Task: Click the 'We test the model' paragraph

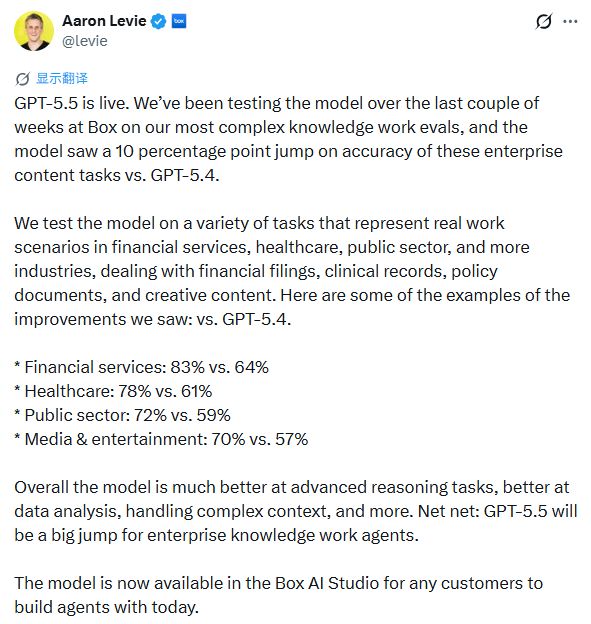Action: tap(292, 271)
